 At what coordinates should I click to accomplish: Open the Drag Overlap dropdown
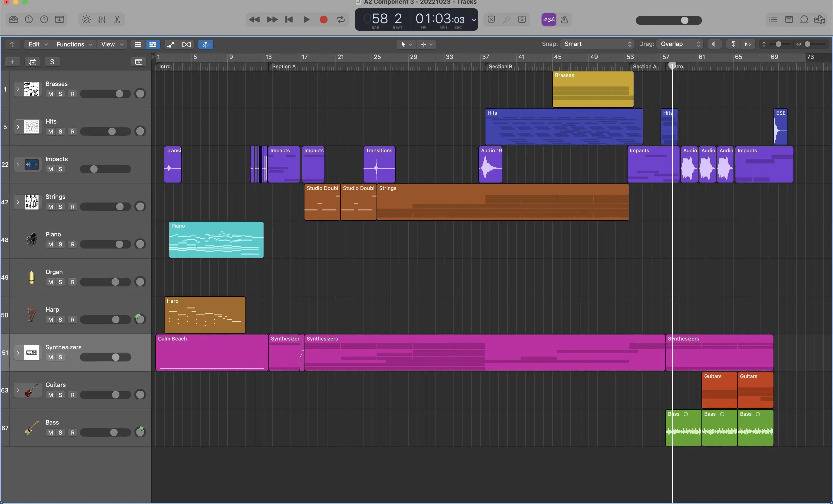[680, 44]
